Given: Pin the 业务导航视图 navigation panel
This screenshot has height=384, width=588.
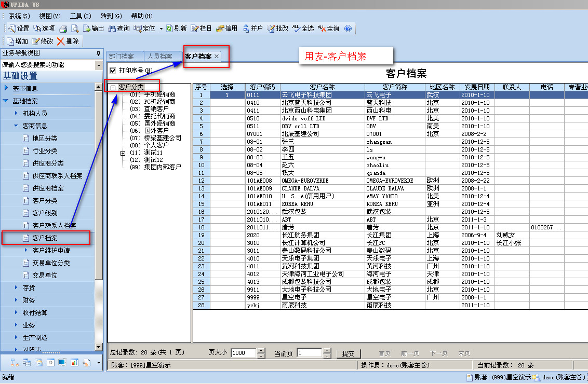Looking at the screenshot, I should pos(98,53).
